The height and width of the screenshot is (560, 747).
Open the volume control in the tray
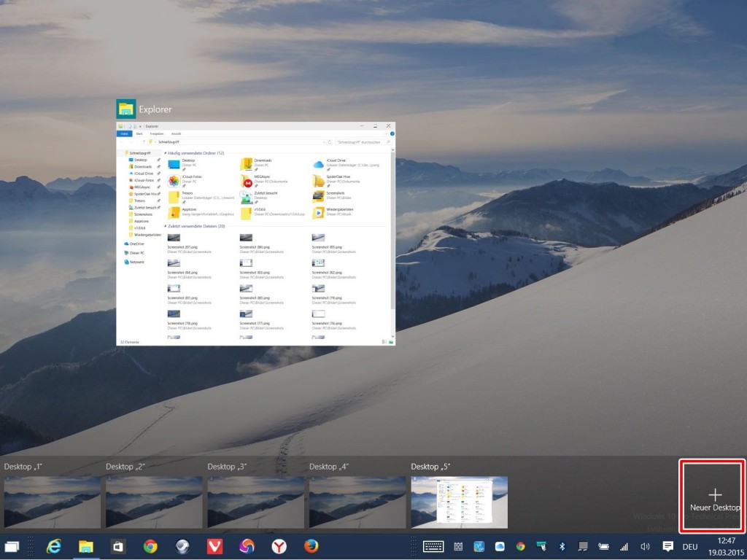(x=645, y=546)
